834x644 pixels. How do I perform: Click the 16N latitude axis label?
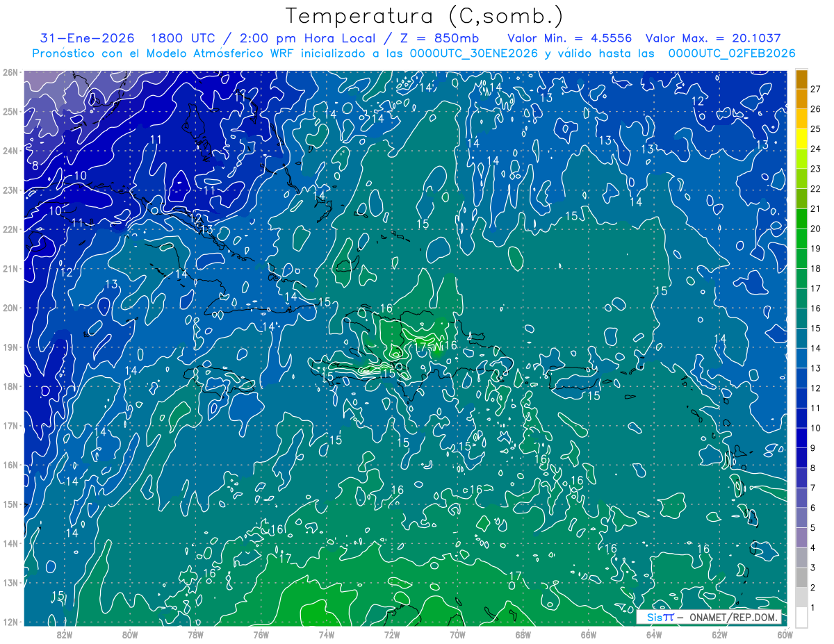pyautogui.click(x=10, y=465)
